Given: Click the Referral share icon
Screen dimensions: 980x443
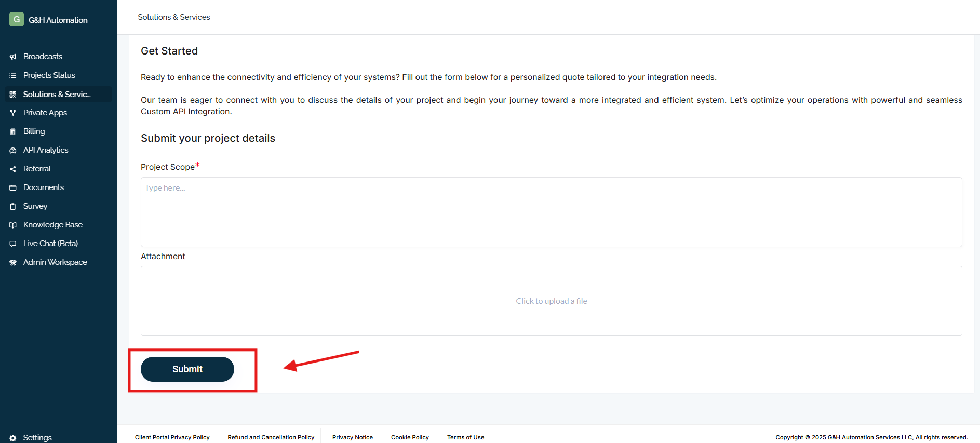Looking at the screenshot, I should click(x=13, y=169).
